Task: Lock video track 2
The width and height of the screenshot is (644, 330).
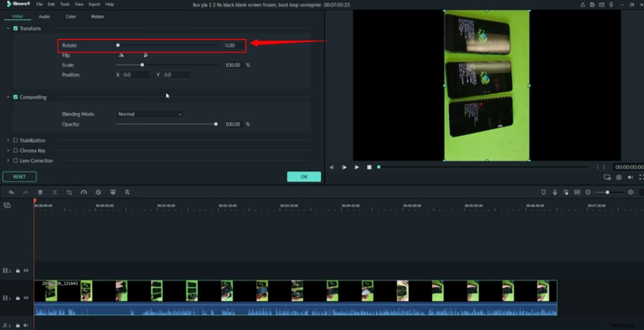Action: pos(18,271)
